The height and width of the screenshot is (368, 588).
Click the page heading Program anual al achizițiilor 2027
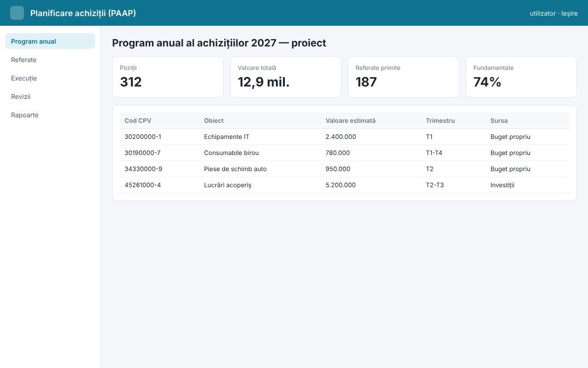tap(219, 43)
